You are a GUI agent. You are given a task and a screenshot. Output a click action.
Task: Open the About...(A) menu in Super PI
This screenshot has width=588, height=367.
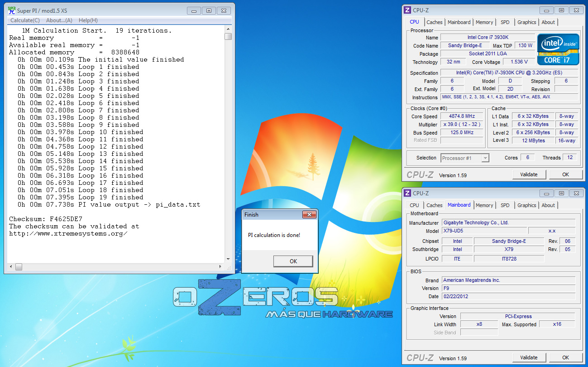59,20
